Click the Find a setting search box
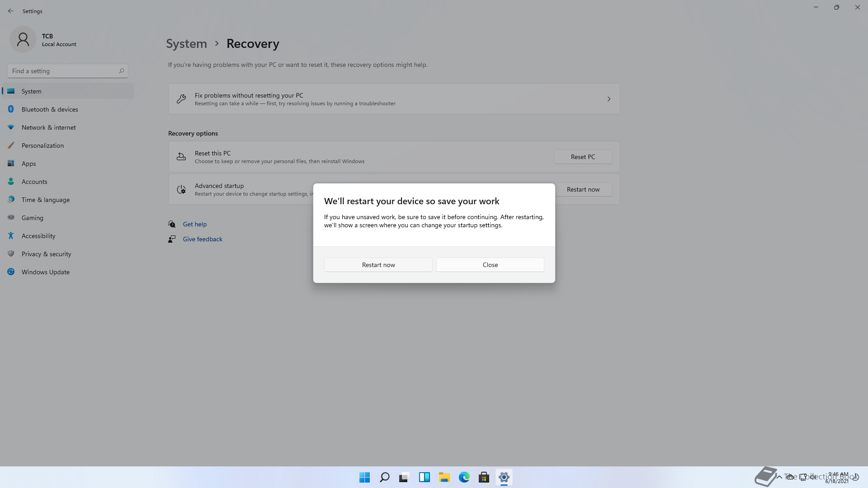The width and height of the screenshot is (868, 488). (x=63, y=71)
